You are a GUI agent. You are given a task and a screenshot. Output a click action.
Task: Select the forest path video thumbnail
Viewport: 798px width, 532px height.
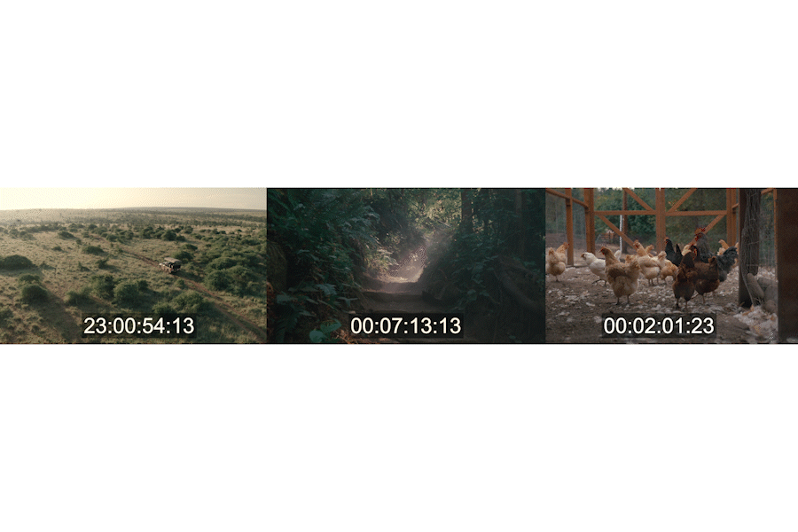406,266
